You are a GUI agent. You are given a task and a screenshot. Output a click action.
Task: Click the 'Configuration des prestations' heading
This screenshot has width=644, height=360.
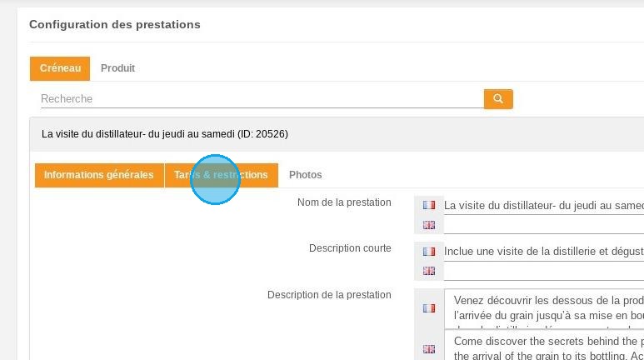115,25
